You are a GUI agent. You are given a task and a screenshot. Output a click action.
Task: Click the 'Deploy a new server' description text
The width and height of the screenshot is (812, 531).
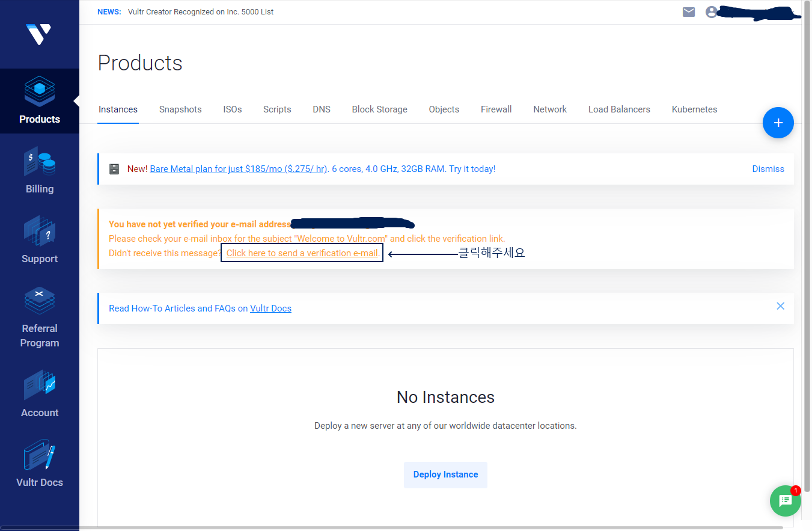[445, 426]
